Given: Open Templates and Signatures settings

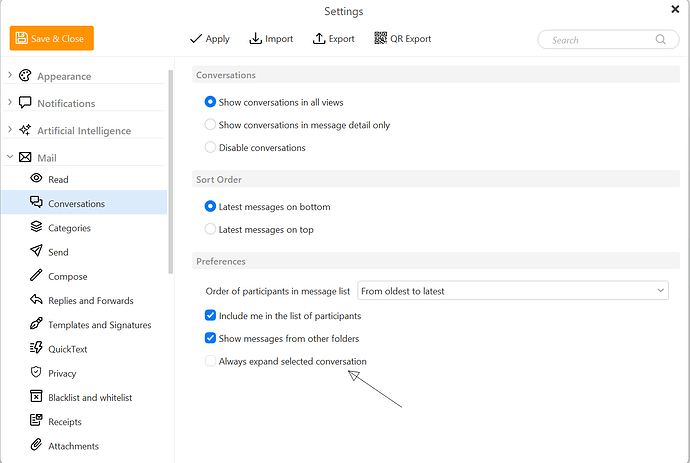Looking at the screenshot, I should [84, 325].
